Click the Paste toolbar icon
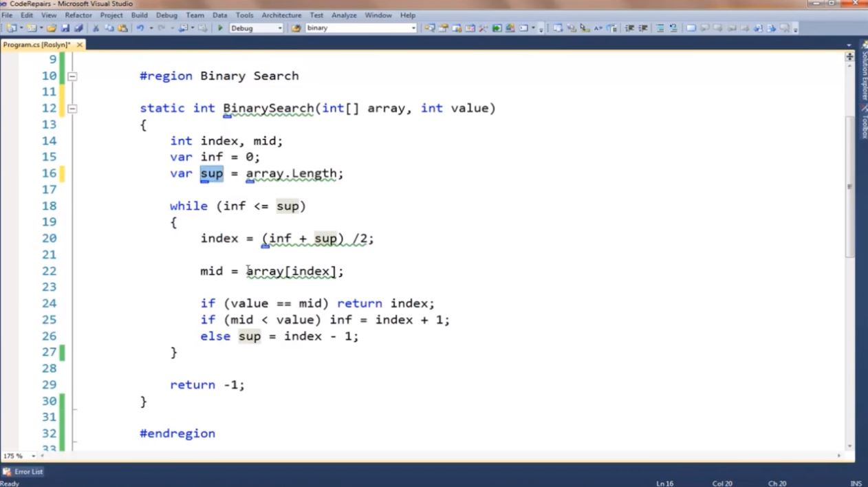Viewport: 868px width, 487px height. coord(123,28)
